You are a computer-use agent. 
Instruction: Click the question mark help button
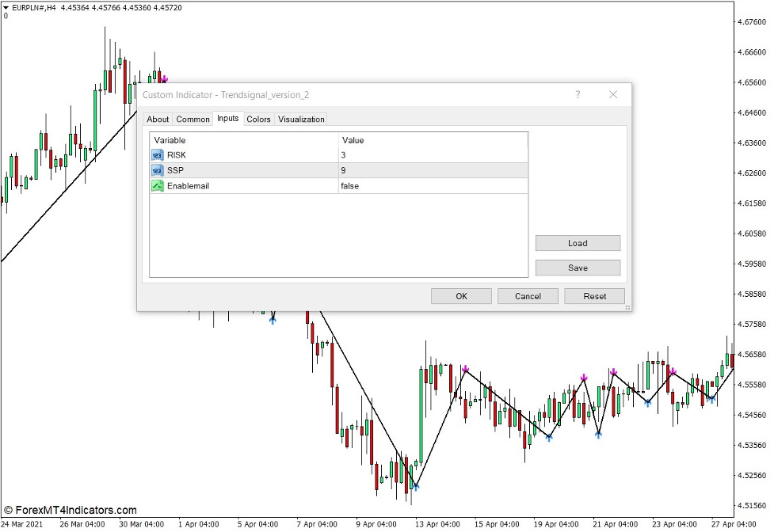(578, 95)
